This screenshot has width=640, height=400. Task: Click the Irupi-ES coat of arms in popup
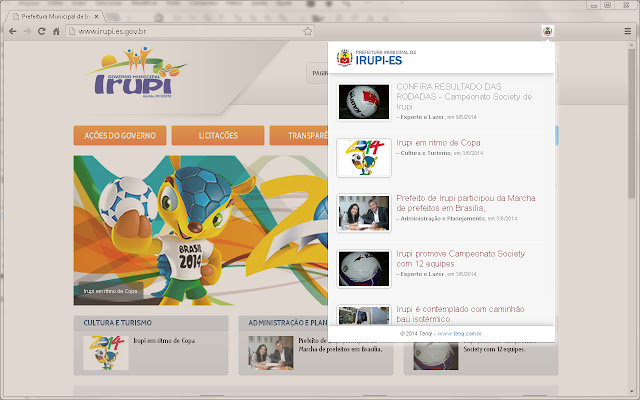(344, 58)
